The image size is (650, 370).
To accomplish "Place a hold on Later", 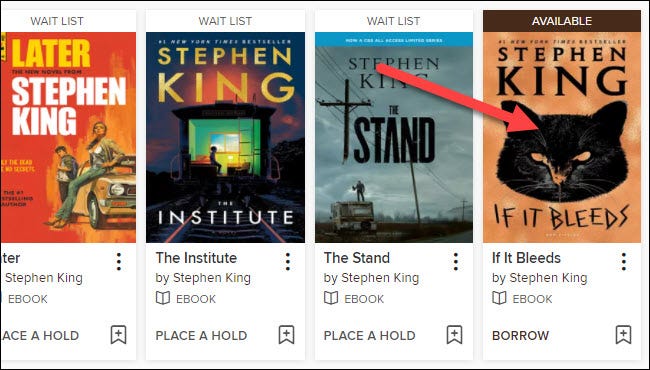I will tap(40, 335).
